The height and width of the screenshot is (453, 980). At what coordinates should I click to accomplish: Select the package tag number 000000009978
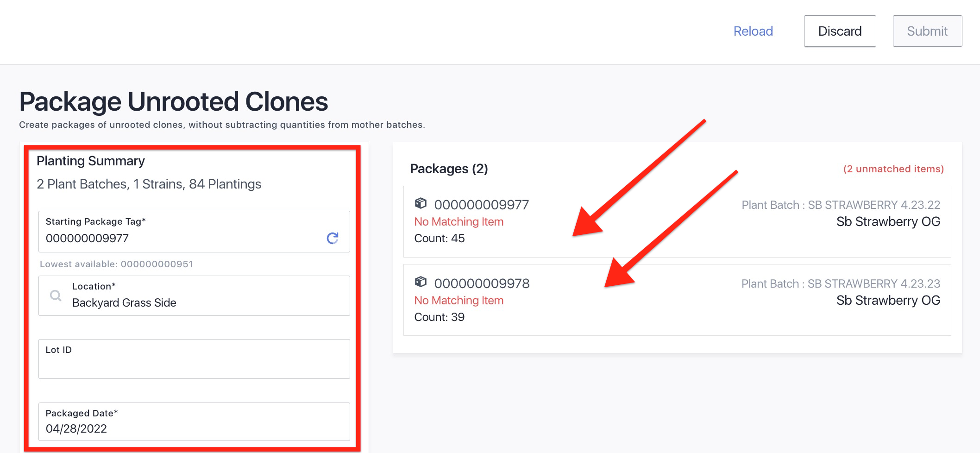click(x=482, y=283)
